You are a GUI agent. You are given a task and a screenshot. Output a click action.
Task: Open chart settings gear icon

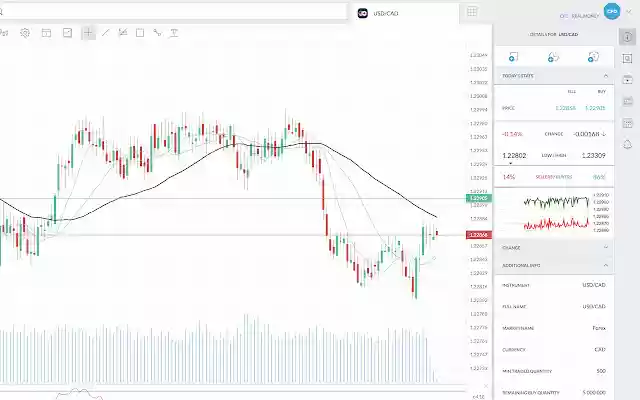click(x=25, y=33)
